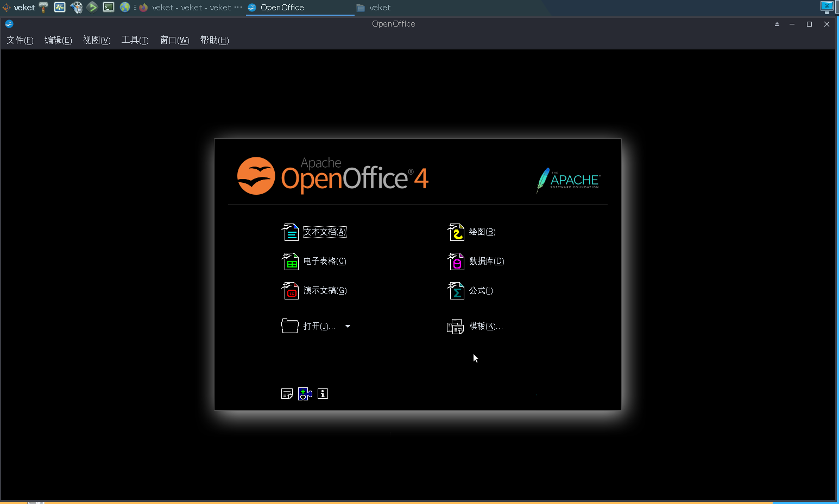Click the OpenOffice window menu icon in title bar
The height and width of the screenshot is (504, 839).
point(9,24)
